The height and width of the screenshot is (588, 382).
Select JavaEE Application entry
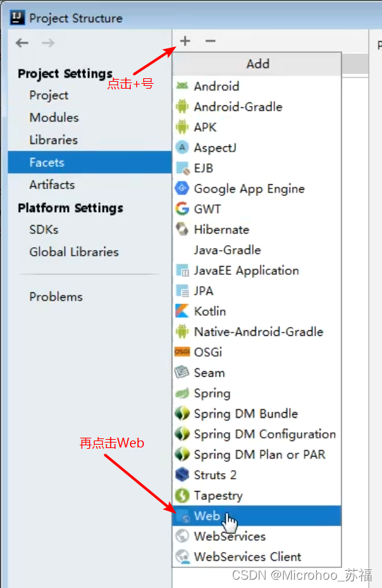coord(257,270)
